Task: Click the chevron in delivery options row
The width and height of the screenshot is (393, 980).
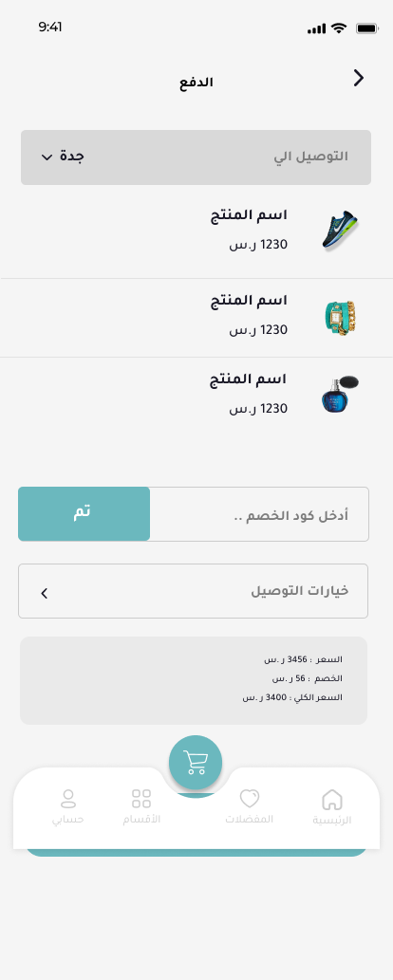Action: point(44,593)
